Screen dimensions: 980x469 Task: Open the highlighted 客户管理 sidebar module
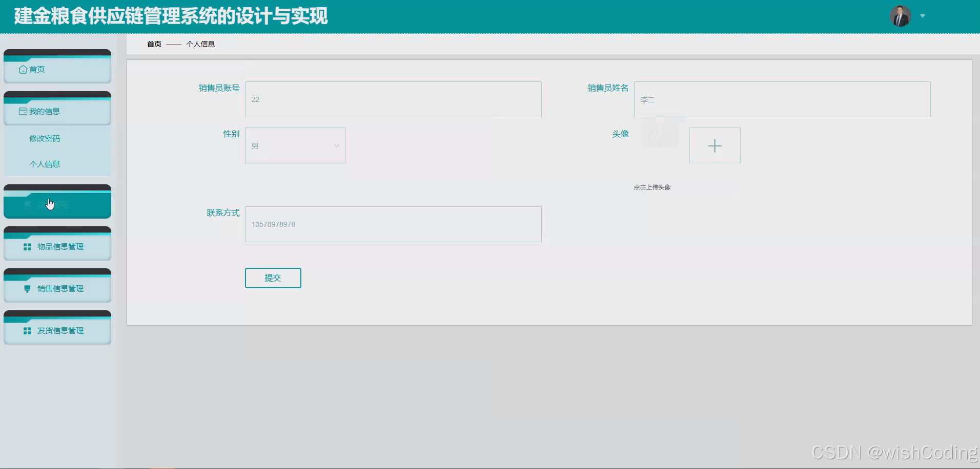click(57, 204)
